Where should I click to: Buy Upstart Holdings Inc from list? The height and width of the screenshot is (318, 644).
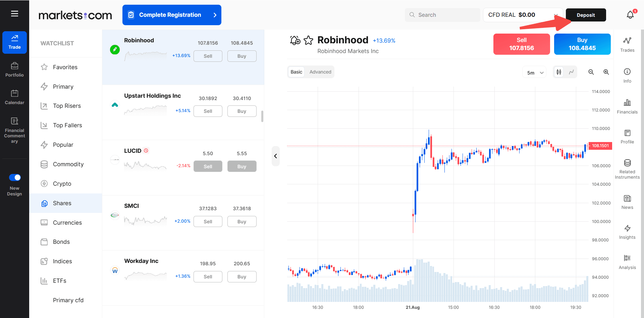point(242,111)
